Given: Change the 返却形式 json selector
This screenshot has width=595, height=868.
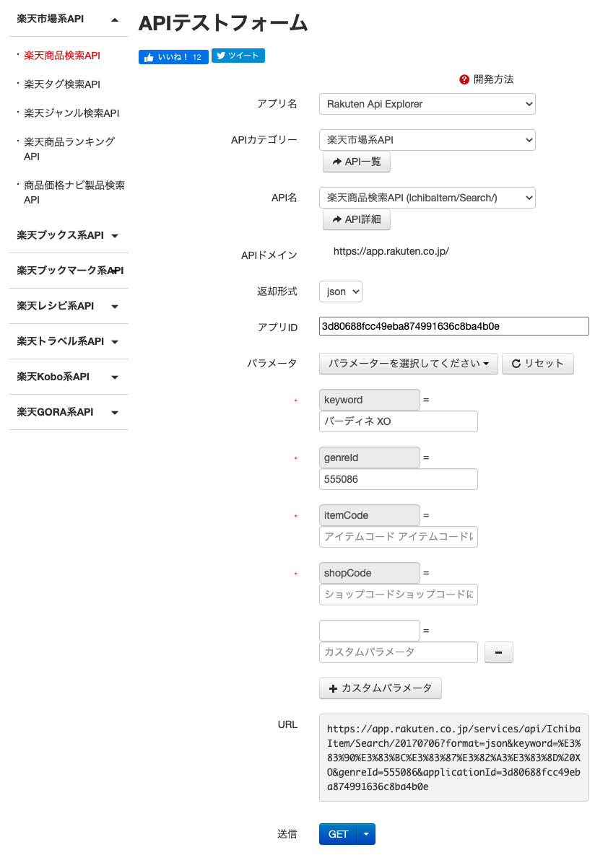Looking at the screenshot, I should coord(340,291).
